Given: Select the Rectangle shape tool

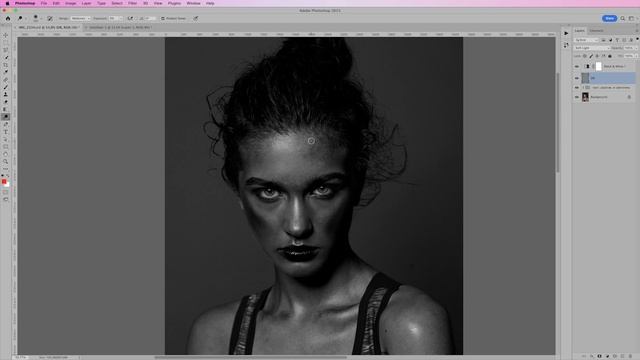Looking at the screenshot, I should [6, 147].
